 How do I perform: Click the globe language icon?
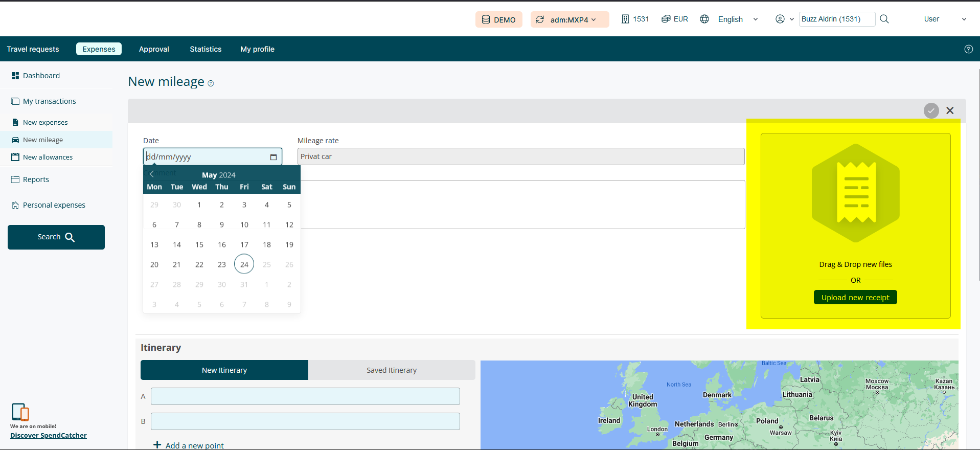(x=704, y=19)
